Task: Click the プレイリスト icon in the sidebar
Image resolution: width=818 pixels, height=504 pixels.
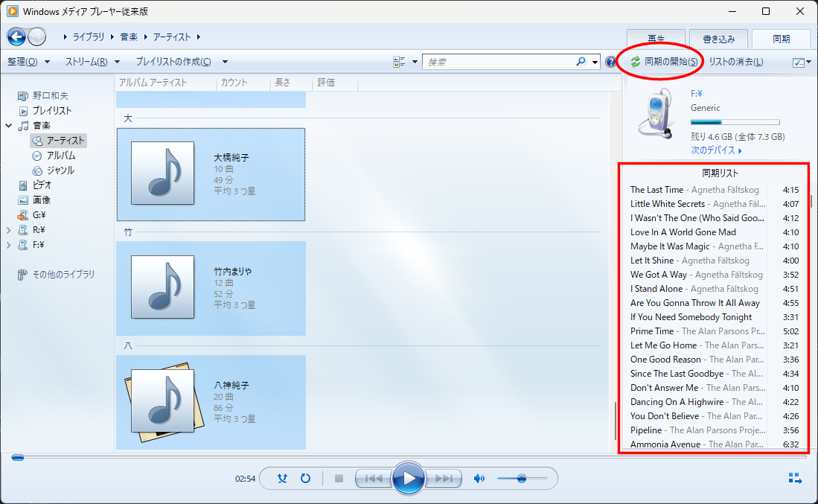Action: pyautogui.click(x=23, y=111)
